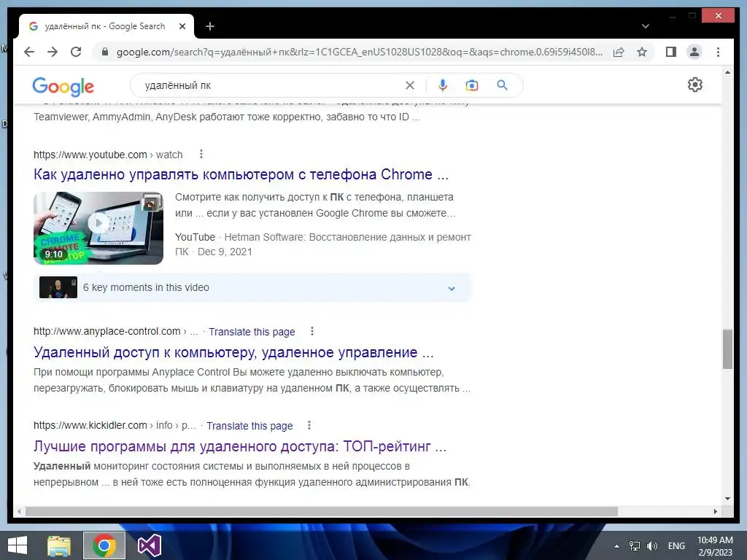The width and height of the screenshot is (747, 560).
Task: Start a search by voice
Action: 443,85
